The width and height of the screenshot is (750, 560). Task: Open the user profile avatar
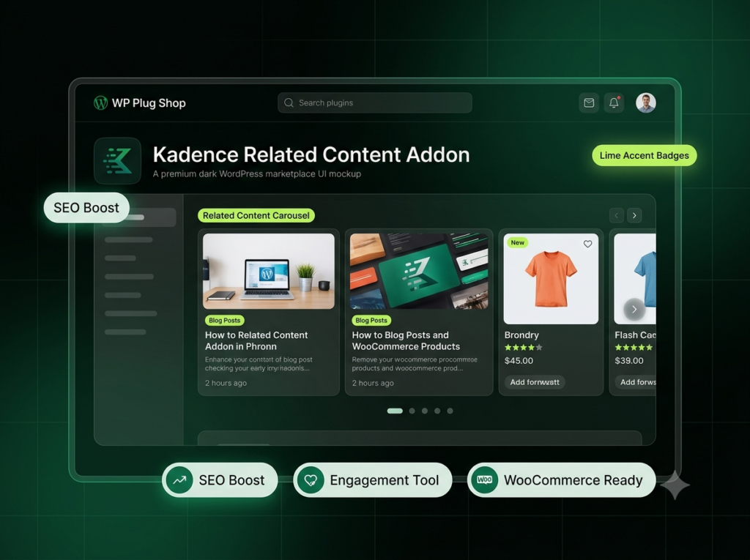click(646, 102)
